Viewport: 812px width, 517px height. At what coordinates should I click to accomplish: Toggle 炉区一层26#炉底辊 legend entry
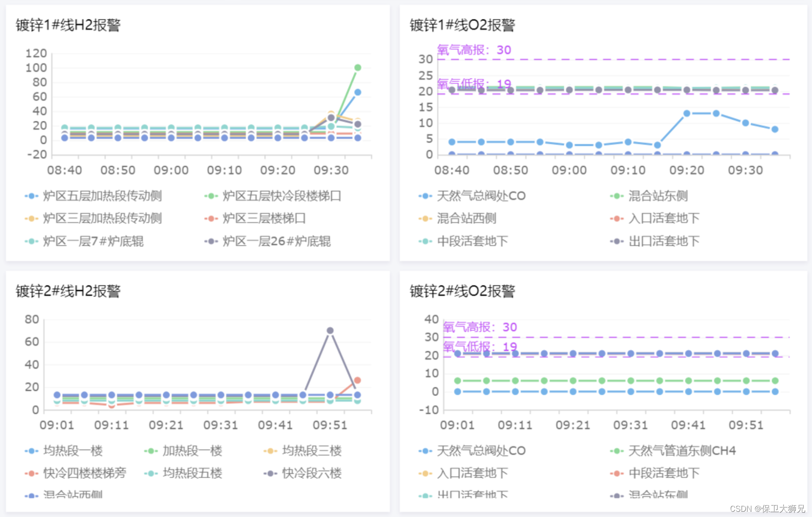[267, 241]
